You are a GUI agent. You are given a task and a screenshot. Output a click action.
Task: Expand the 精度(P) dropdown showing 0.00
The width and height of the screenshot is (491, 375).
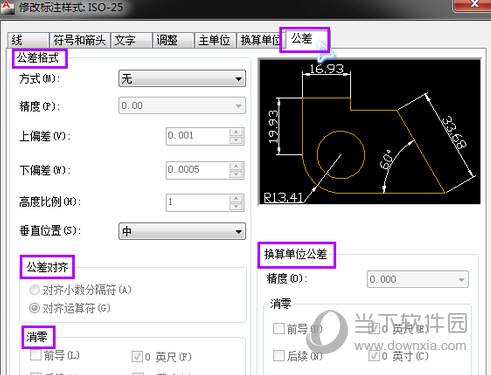(182, 106)
